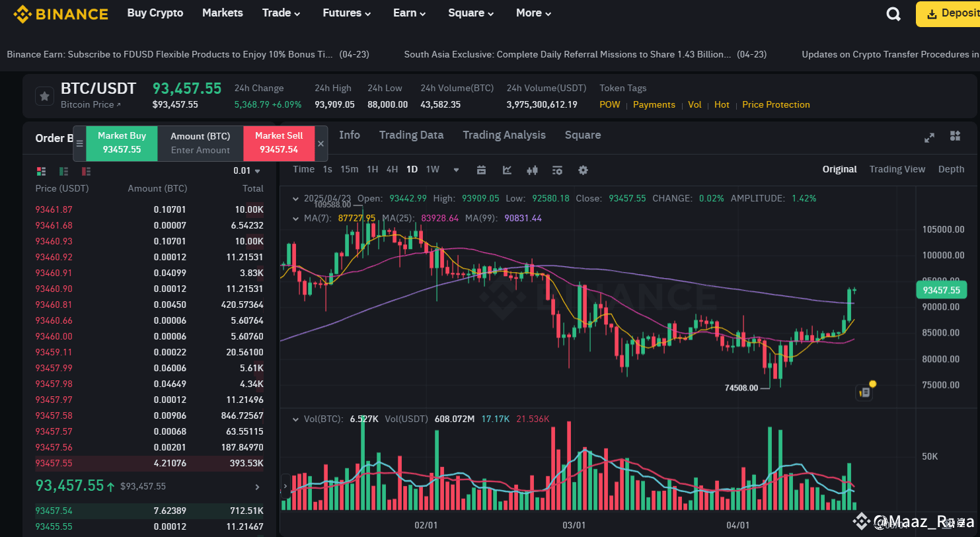Open the extra timeframes dropdown arrow

coord(456,170)
